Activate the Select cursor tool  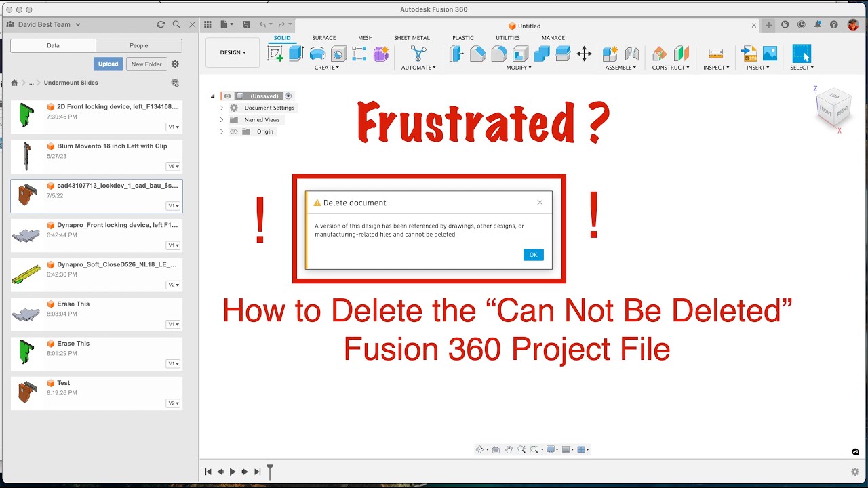(x=802, y=54)
